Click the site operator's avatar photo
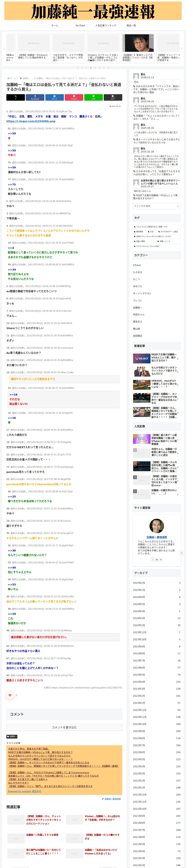Image resolution: width=186 pixels, height=868 pixels. pos(157,526)
